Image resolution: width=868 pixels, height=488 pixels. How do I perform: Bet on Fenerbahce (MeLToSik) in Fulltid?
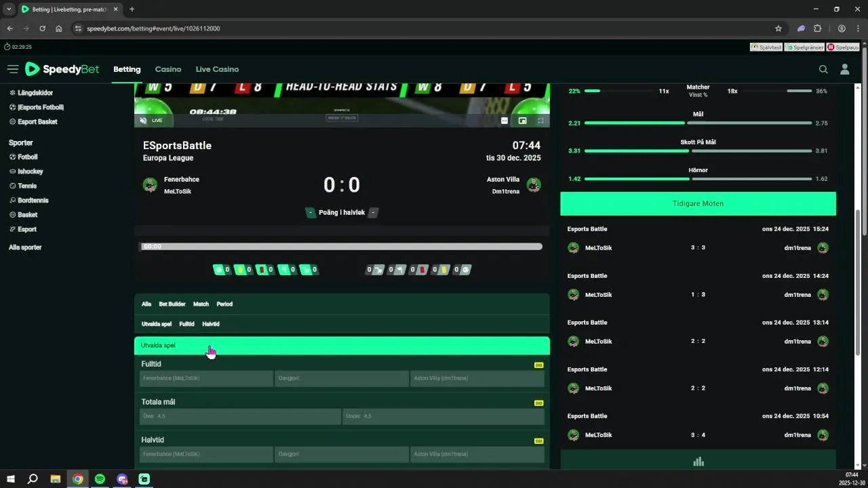click(206, 378)
